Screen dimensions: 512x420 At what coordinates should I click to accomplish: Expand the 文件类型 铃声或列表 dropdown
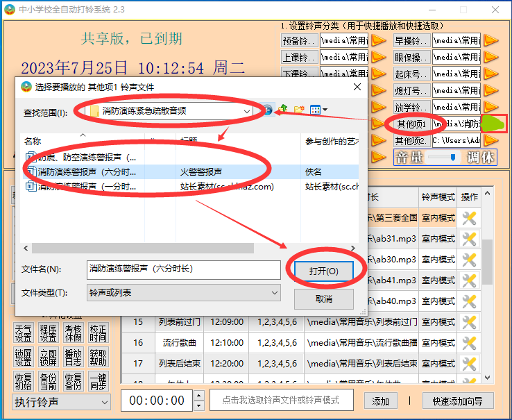point(275,293)
